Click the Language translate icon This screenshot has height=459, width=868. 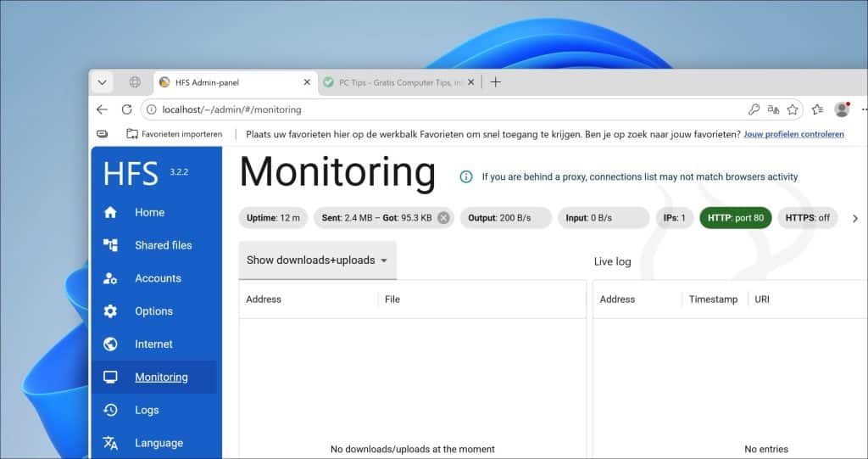point(110,443)
